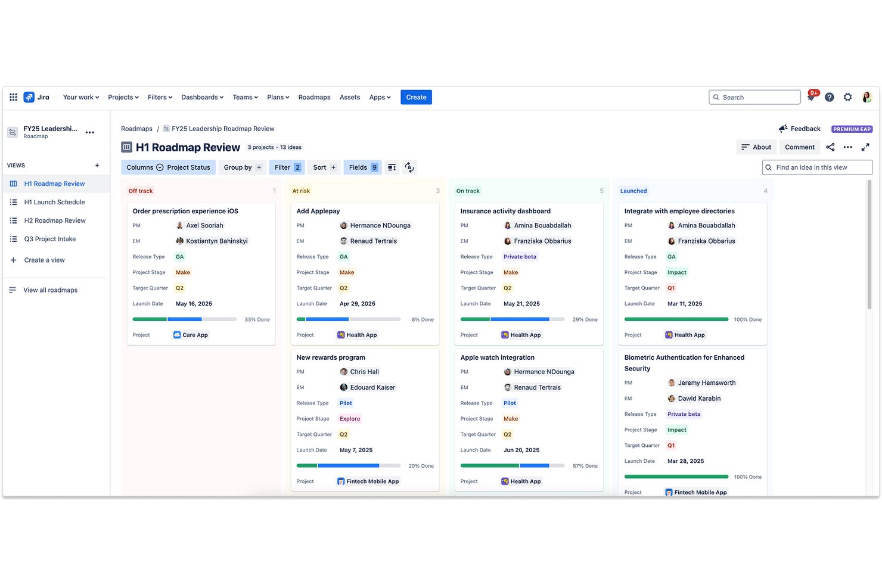
Task: Click the Add Applepay progress bar
Action: pyautogui.click(x=349, y=319)
